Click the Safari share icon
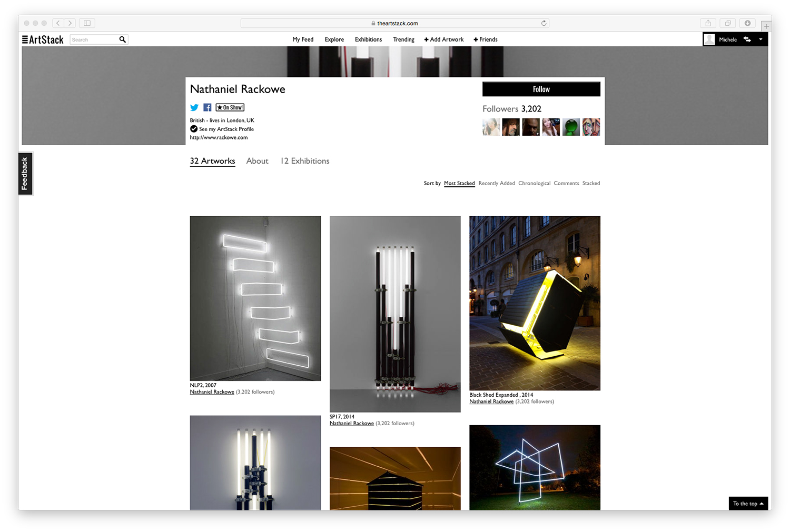 click(x=708, y=23)
